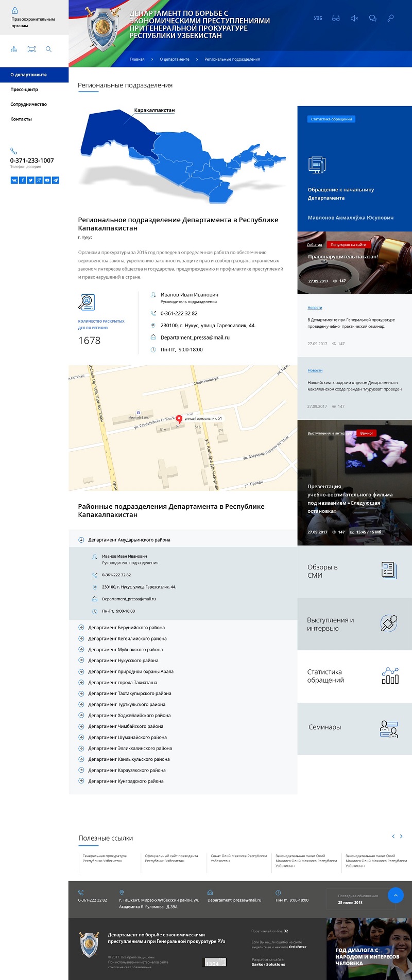This screenshot has height=980, width=412.
Task: Open the Telegram social icon
Action: (56, 180)
